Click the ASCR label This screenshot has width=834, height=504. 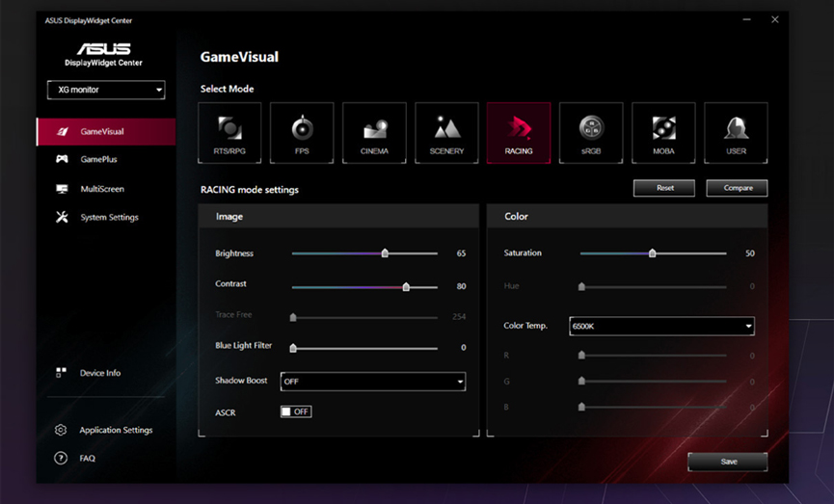[x=226, y=412]
